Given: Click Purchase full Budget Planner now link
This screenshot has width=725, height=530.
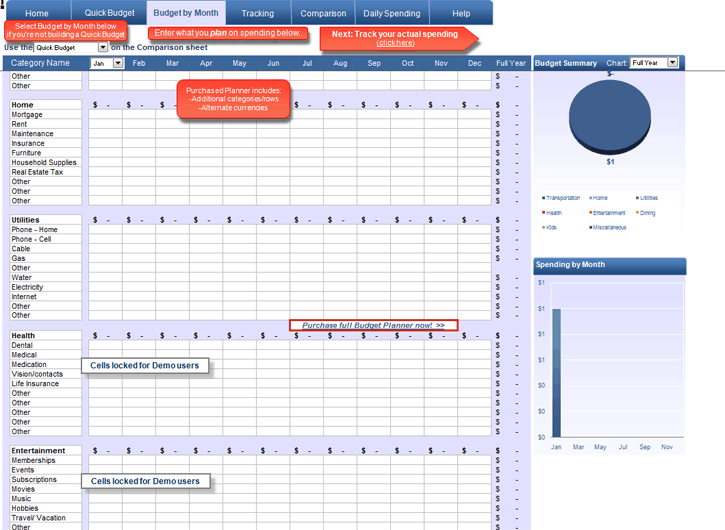Looking at the screenshot, I should pos(373,325).
